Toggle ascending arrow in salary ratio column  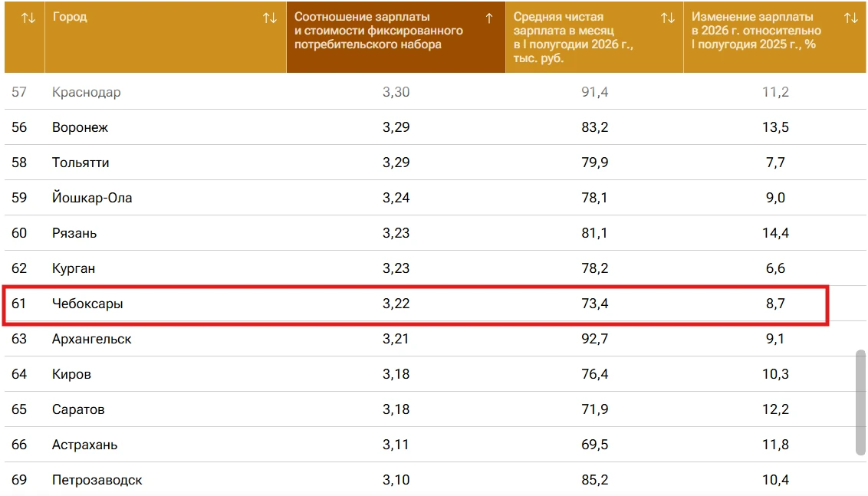[488, 18]
